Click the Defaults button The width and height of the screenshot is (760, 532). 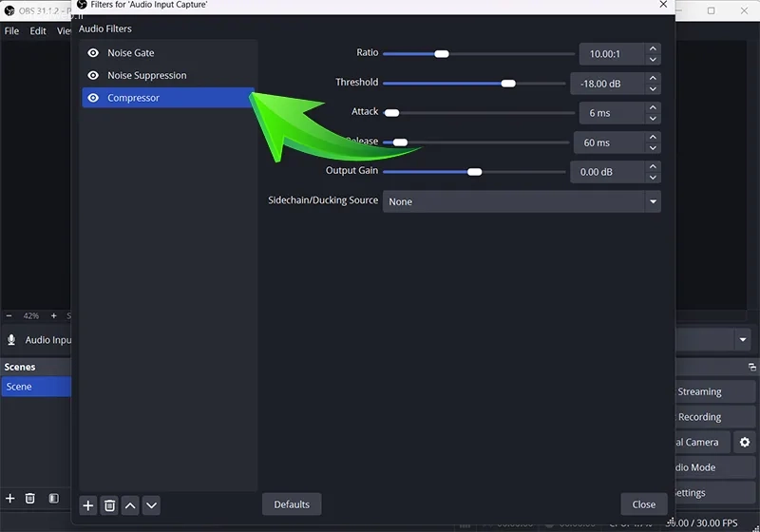click(x=292, y=504)
